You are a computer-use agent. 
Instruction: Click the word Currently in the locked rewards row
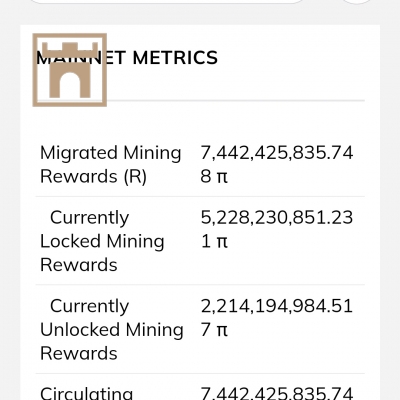pyautogui.click(x=89, y=218)
